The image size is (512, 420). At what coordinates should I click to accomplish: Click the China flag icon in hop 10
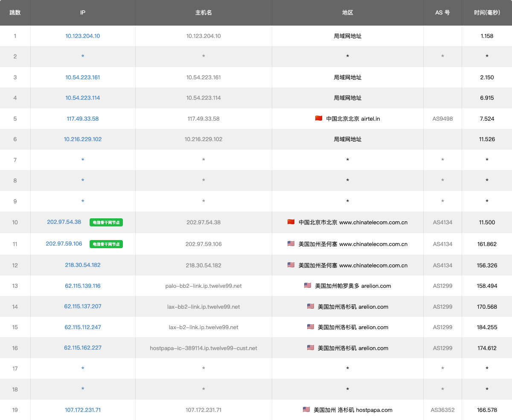(291, 222)
